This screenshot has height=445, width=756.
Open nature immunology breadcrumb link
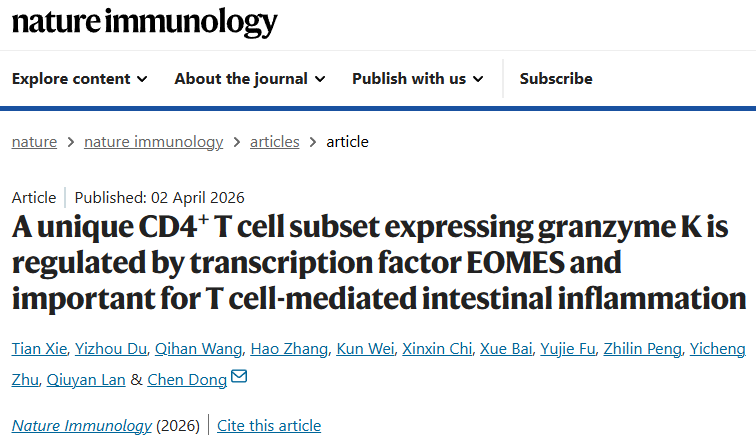click(x=153, y=142)
